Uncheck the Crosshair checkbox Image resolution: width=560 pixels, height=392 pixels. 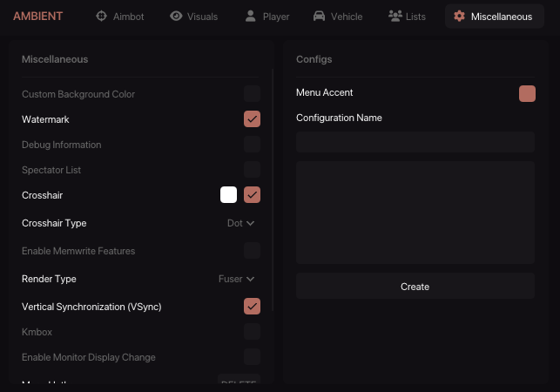(252, 195)
